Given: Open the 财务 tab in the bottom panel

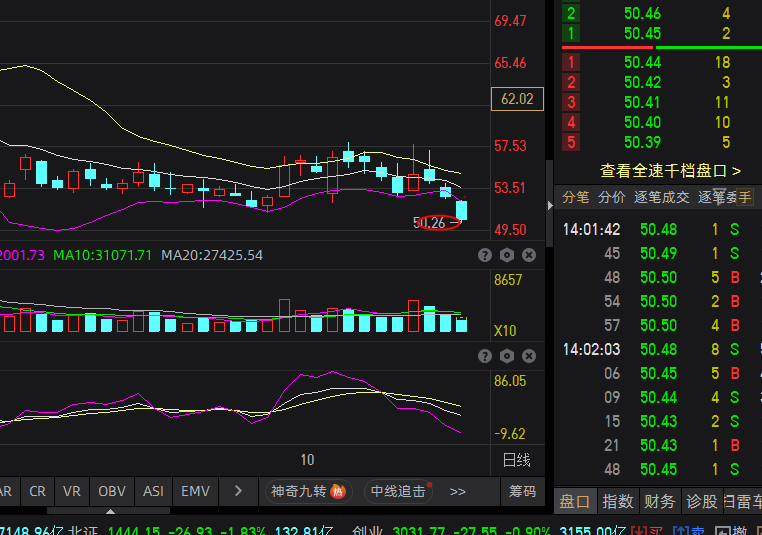Looking at the screenshot, I should pyautogui.click(x=660, y=501).
